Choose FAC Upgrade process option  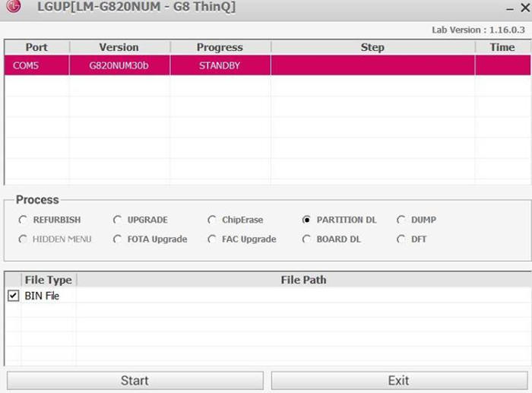tap(213, 239)
